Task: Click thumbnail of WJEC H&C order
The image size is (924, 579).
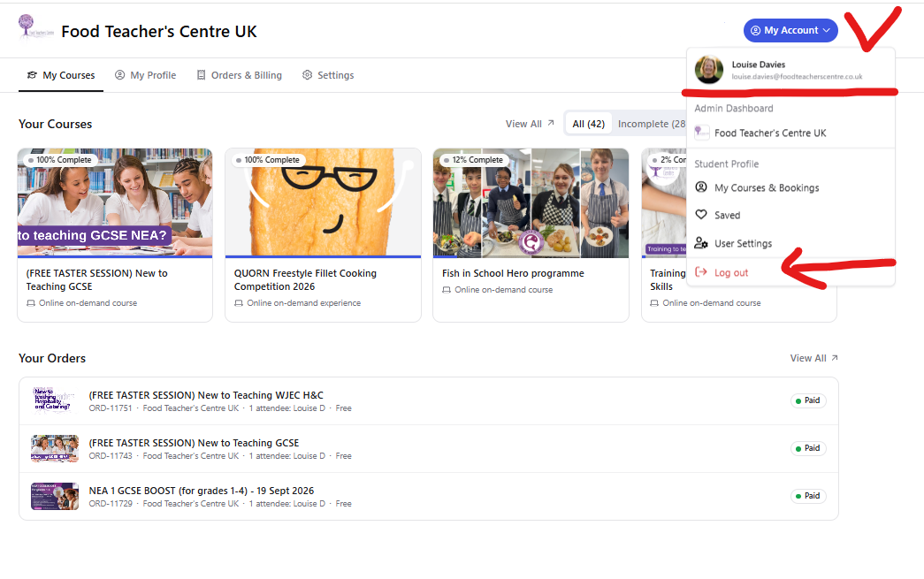Action: pyautogui.click(x=54, y=400)
